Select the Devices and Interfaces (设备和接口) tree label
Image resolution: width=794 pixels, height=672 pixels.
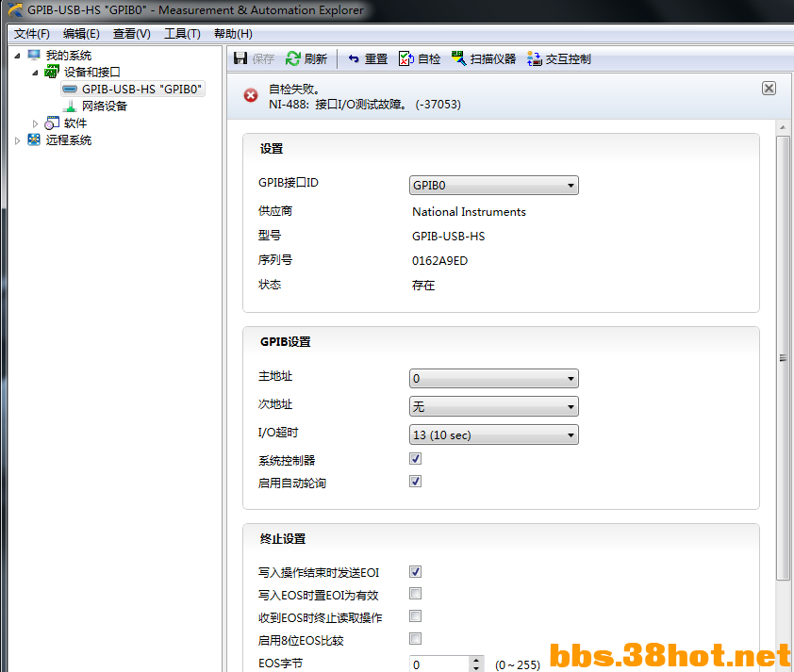(x=91, y=72)
